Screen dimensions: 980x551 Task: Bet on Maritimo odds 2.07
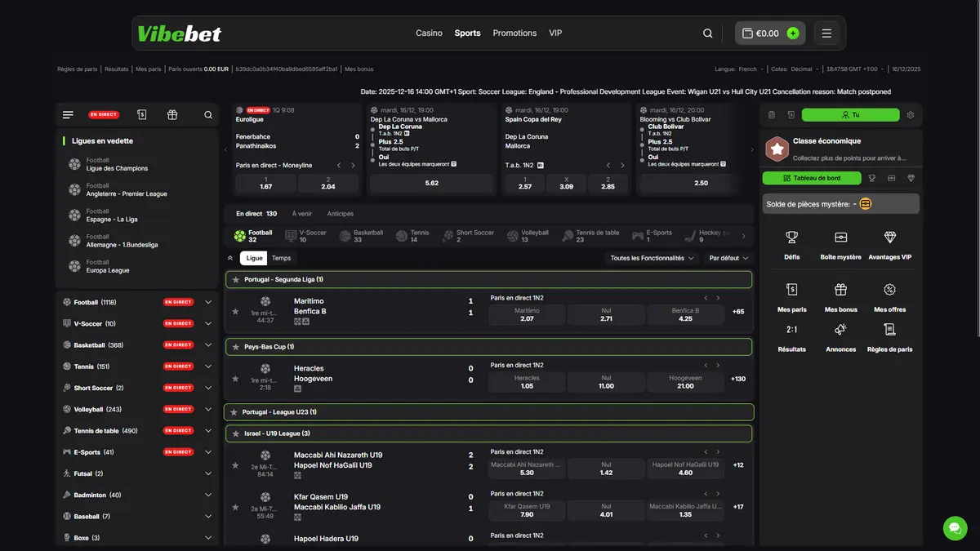click(x=527, y=314)
